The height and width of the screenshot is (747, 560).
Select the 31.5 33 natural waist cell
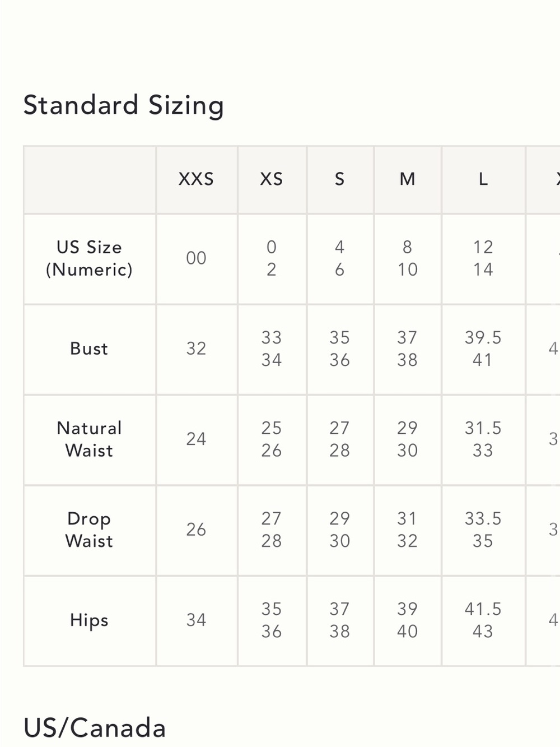483,439
